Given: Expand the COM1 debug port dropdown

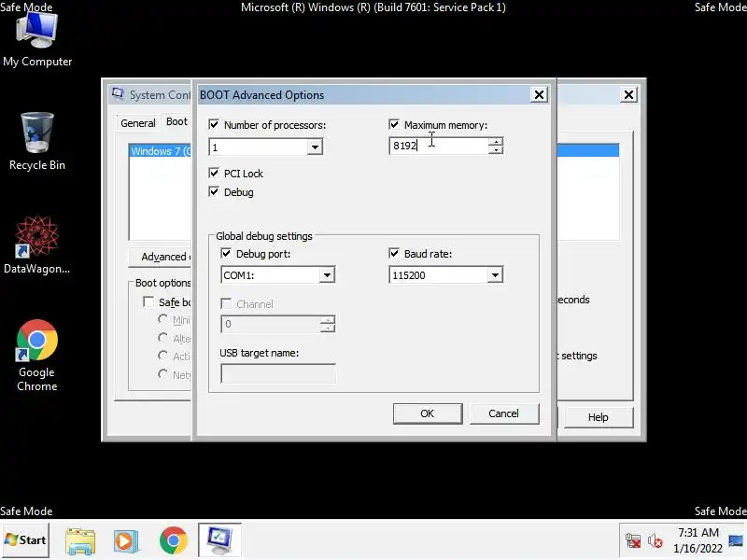Looking at the screenshot, I should (x=327, y=274).
